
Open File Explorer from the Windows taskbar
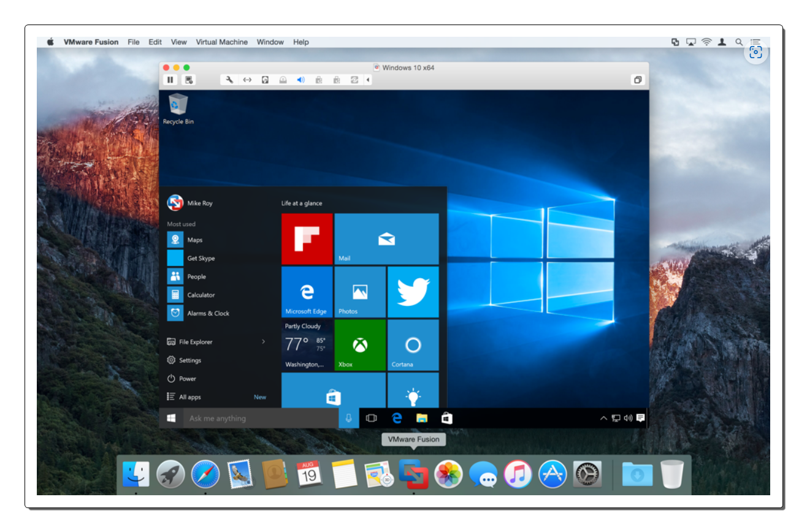(x=422, y=418)
